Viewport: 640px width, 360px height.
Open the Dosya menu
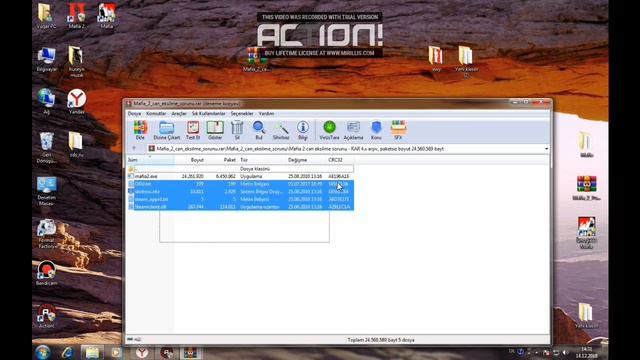click(x=134, y=113)
